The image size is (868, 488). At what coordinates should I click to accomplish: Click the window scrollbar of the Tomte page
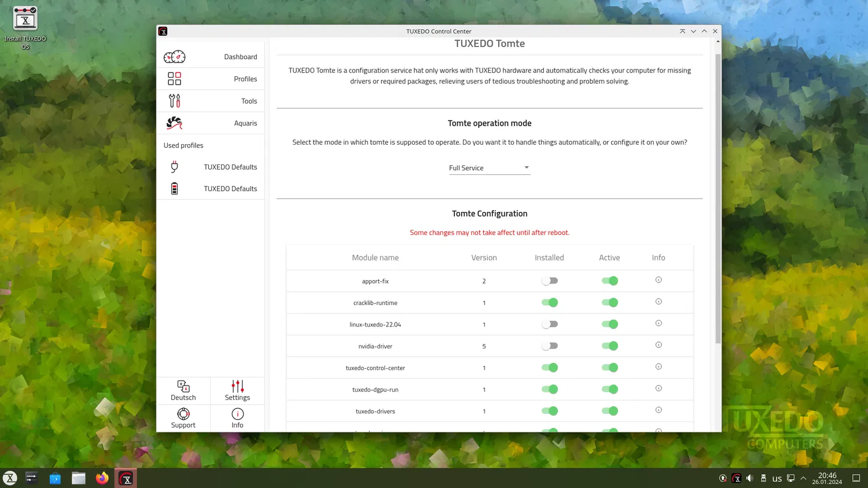[x=718, y=199]
